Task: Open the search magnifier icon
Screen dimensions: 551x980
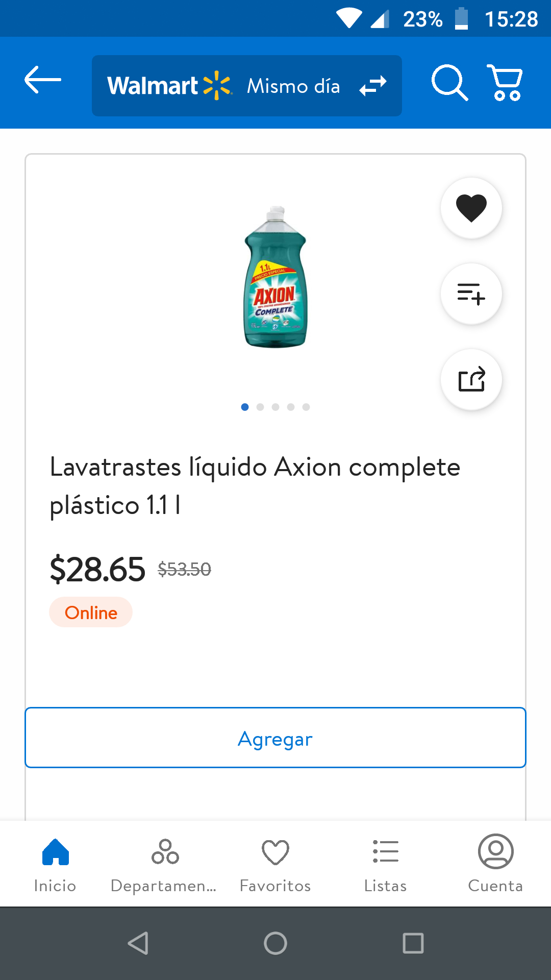Action: click(449, 82)
